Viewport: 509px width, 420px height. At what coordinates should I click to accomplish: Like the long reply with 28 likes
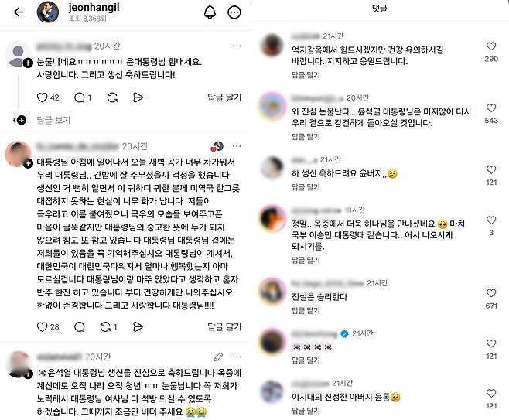point(43,327)
